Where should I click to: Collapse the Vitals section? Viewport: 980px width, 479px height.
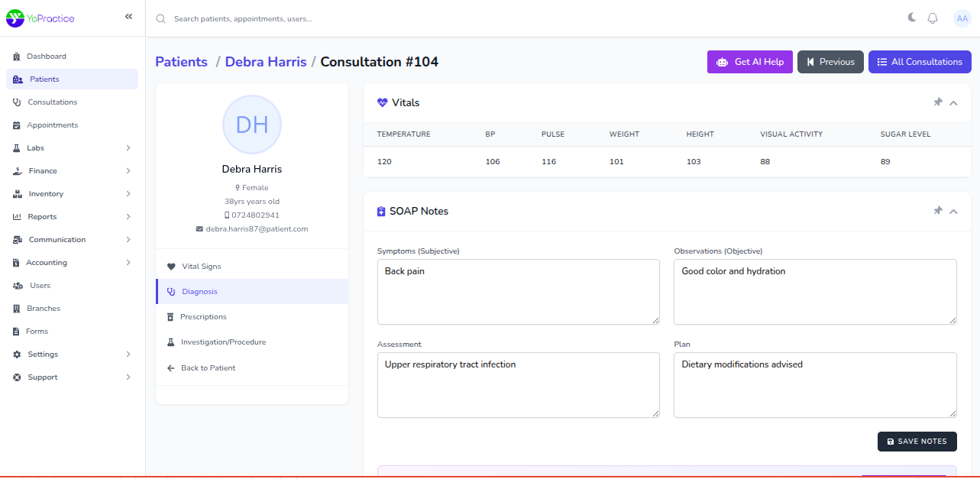pos(953,103)
